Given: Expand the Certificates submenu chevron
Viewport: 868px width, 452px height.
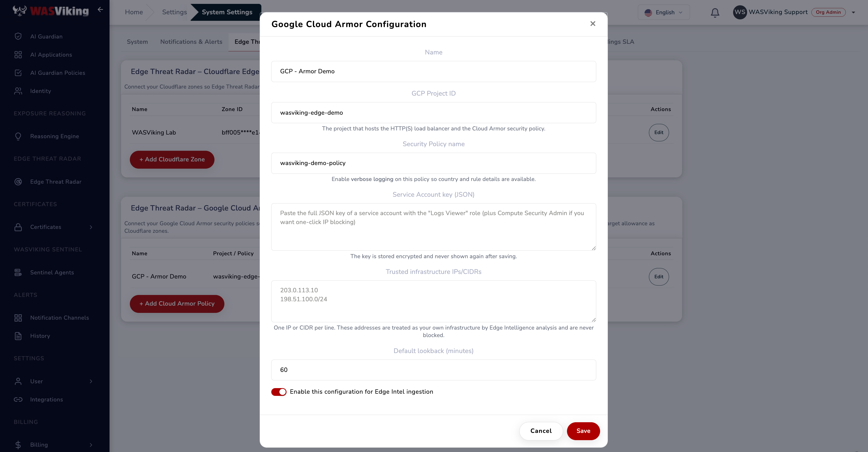Looking at the screenshot, I should [x=91, y=227].
